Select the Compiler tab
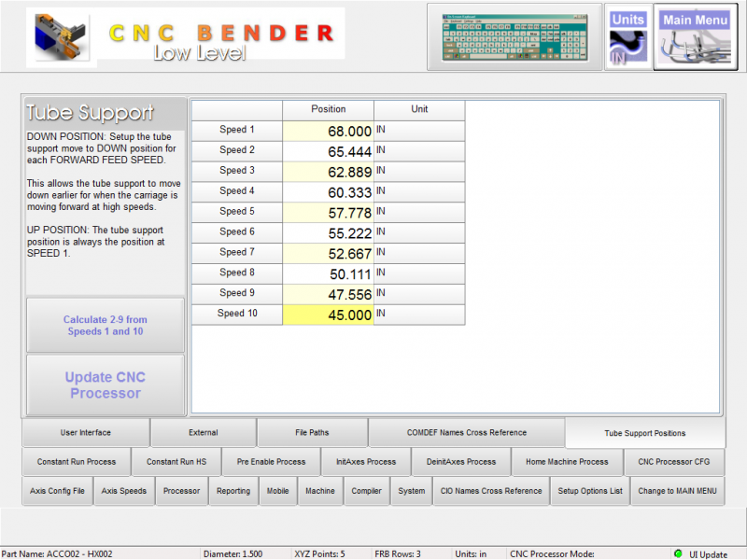This screenshot has width=747, height=560. [366, 490]
